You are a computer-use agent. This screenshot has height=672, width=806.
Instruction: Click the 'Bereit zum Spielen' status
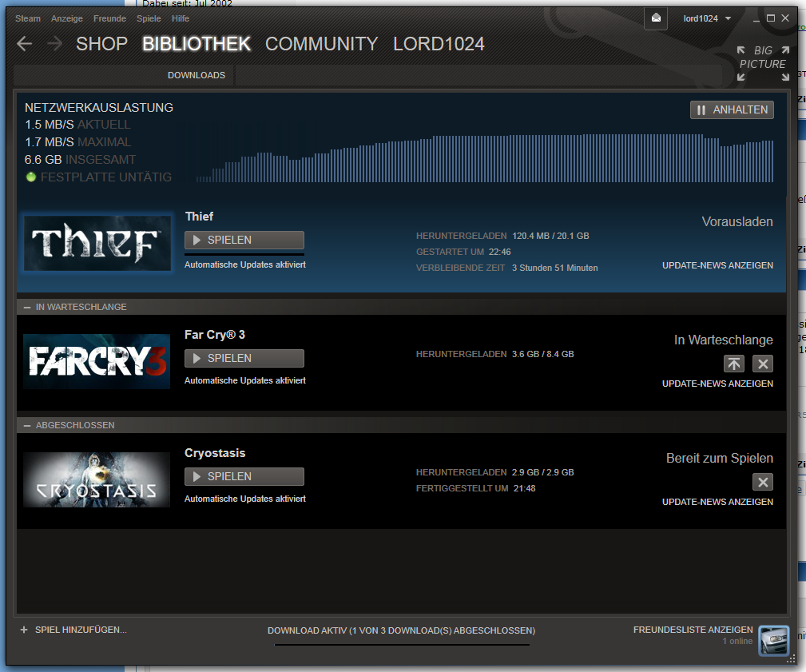[x=720, y=458]
